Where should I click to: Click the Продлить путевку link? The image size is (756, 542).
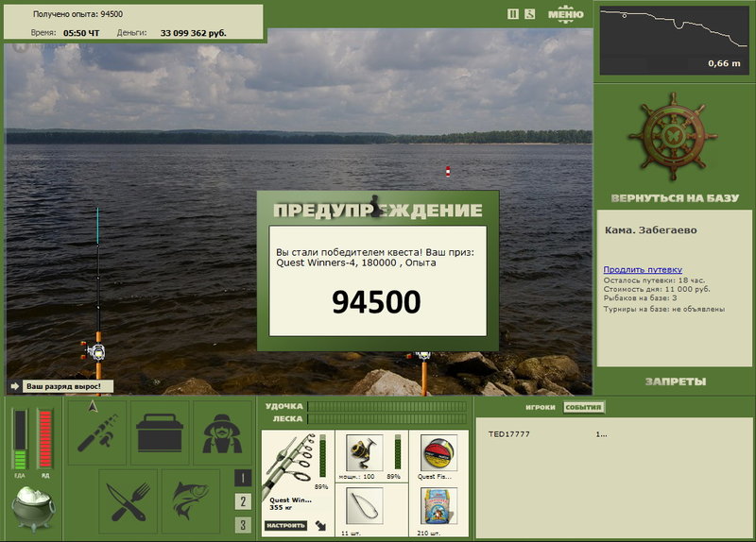click(643, 269)
